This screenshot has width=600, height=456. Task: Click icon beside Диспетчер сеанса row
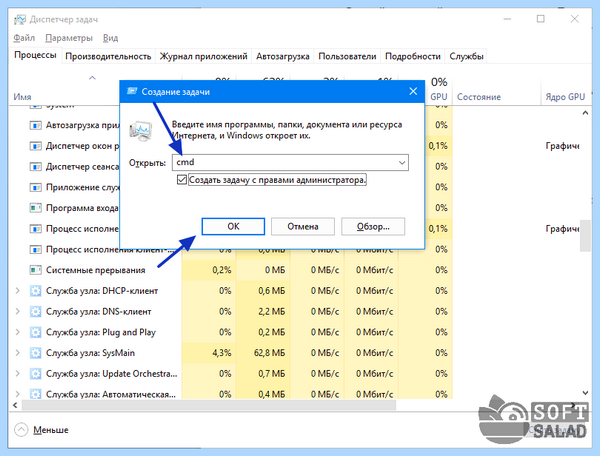(x=36, y=166)
